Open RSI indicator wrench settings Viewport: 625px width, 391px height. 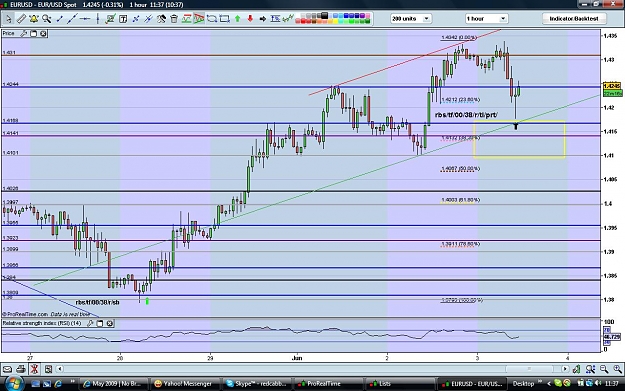[90, 323]
